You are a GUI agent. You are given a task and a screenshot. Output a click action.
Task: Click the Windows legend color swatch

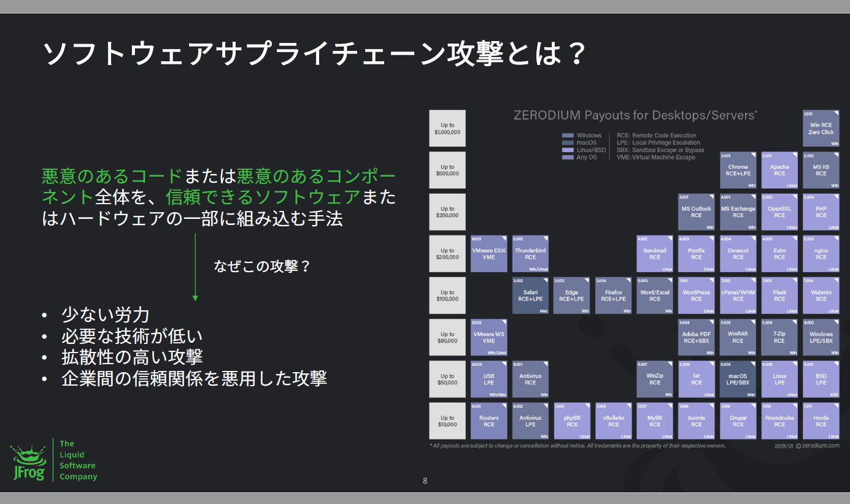point(568,136)
